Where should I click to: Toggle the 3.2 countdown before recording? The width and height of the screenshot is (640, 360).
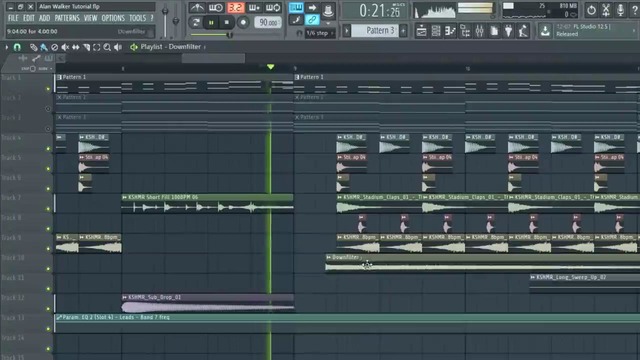coord(235,8)
